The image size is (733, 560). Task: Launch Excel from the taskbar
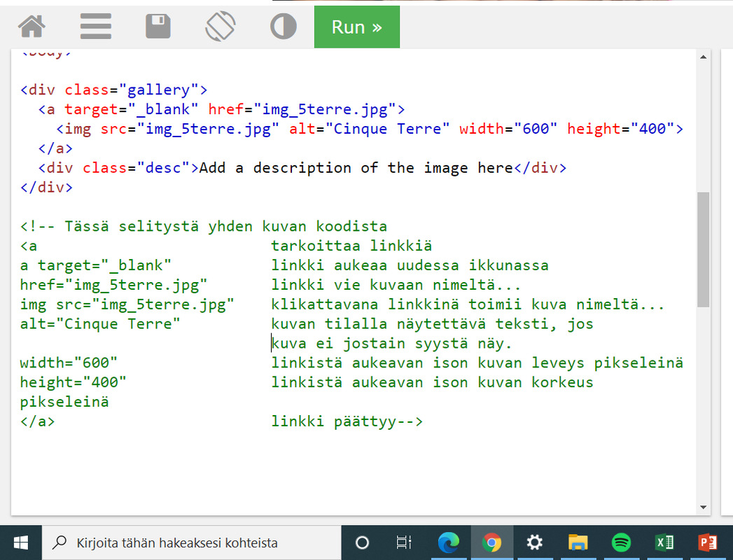(664, 542)
